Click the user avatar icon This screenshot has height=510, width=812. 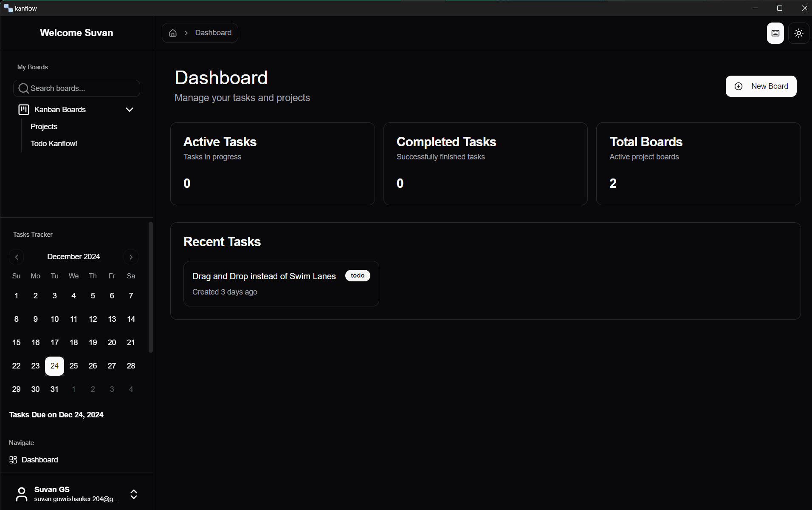pyautogui.click(x=22, y=494)
